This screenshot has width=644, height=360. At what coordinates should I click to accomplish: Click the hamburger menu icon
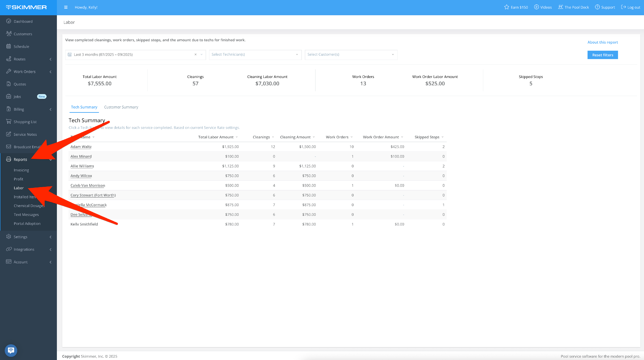point(66,7)
